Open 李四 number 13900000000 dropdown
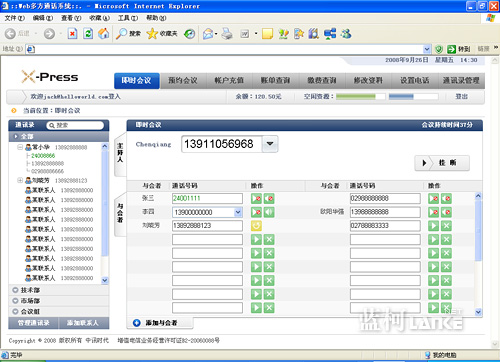Viewport: 500px width, 362px height. click(238, 212)
